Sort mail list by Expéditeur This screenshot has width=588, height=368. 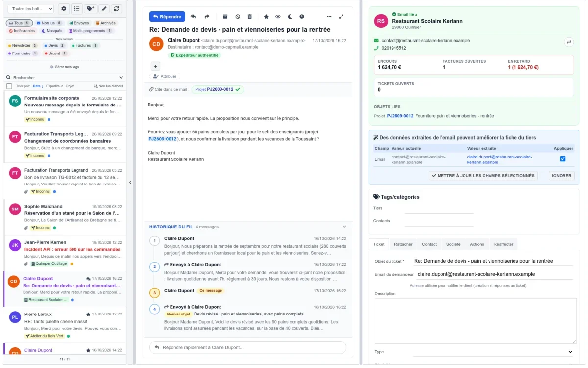(54, 86)
